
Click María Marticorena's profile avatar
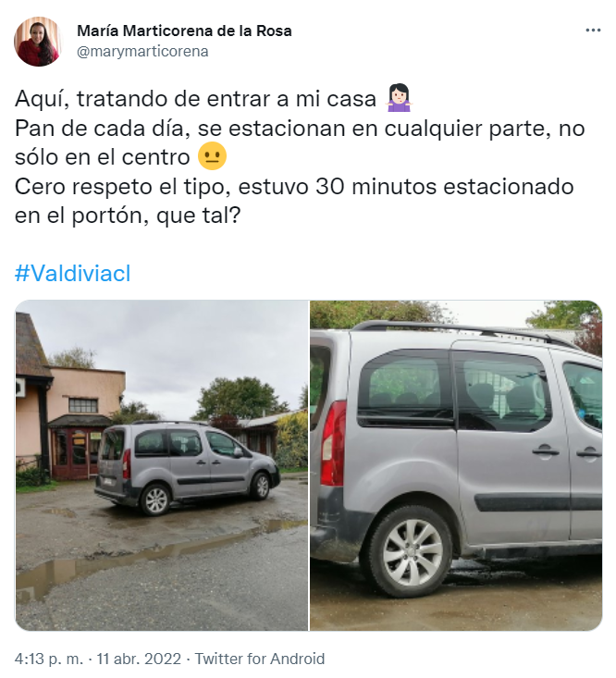[39, 42]
